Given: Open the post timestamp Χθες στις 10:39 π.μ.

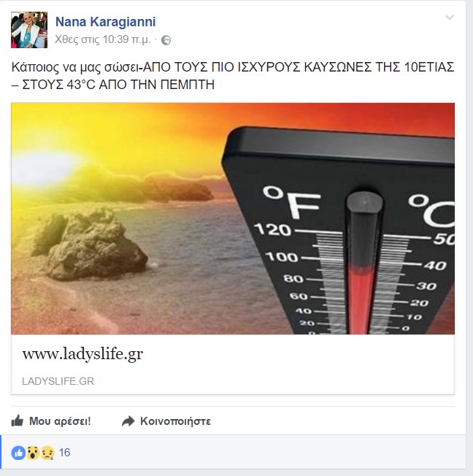Looking at the screenshot, I should click(x=103, y=39).
